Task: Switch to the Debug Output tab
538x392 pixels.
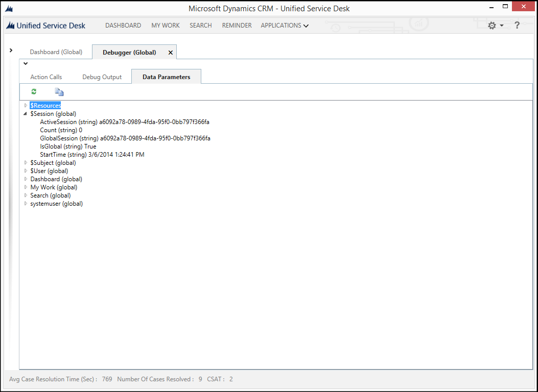Action: [x=101, y=77]
